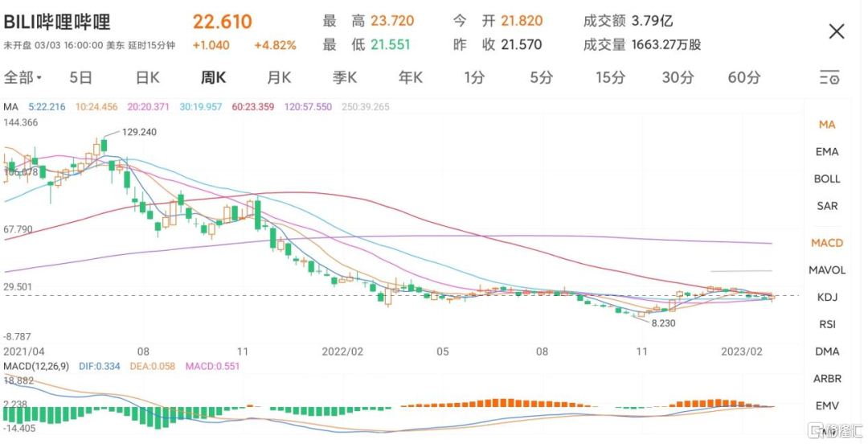Select the 周K weekly candlestick tab

click(213, 77)
